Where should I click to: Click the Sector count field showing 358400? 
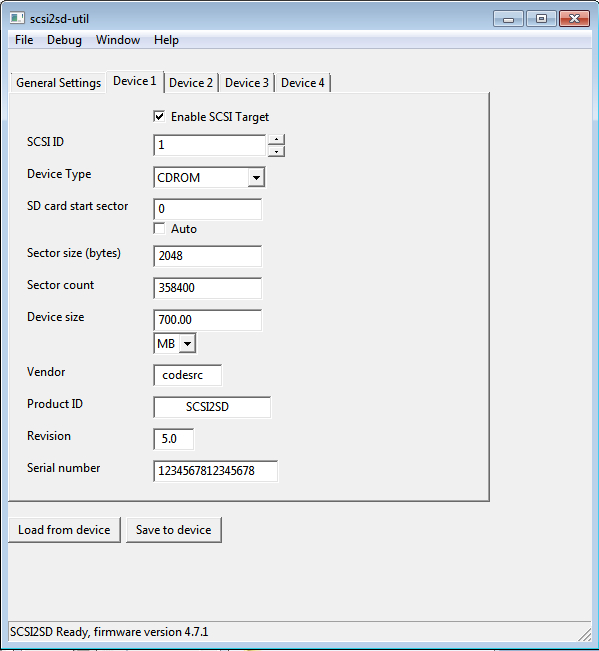point(208,288)
